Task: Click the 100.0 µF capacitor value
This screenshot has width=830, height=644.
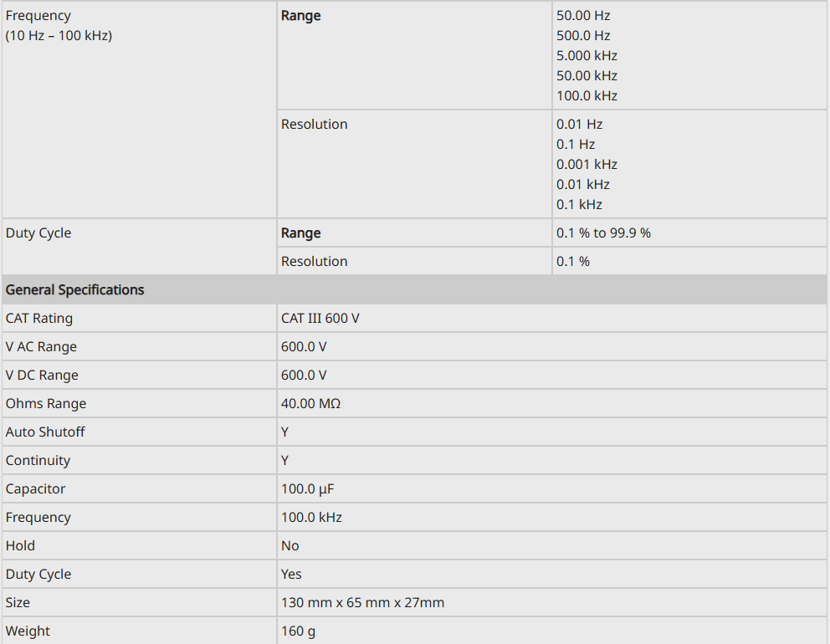Action: [307, 489]
